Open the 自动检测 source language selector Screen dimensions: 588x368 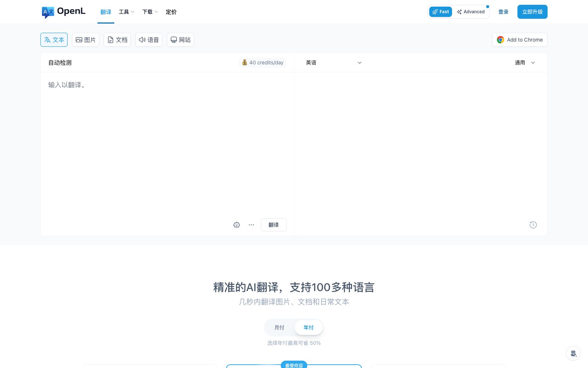60,63
